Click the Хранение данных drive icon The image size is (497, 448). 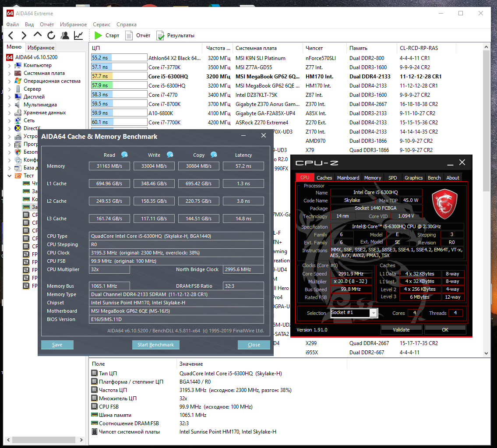click(x=18, y=113)
